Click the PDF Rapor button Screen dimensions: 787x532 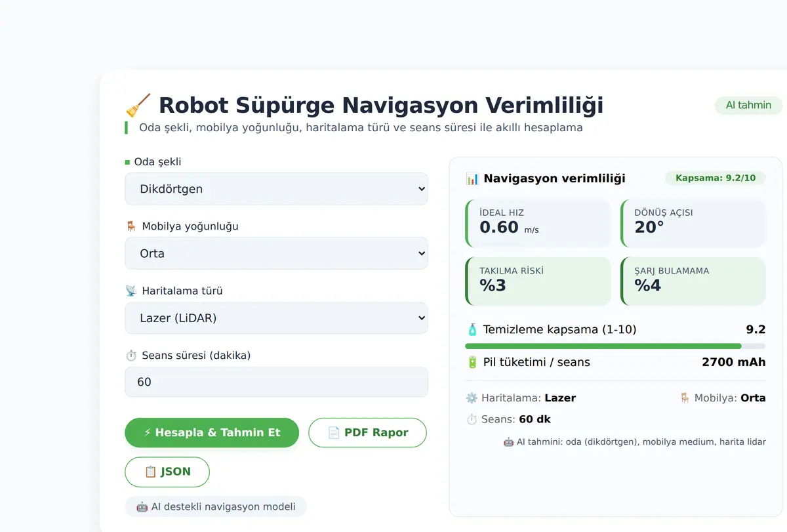(367, 432)
